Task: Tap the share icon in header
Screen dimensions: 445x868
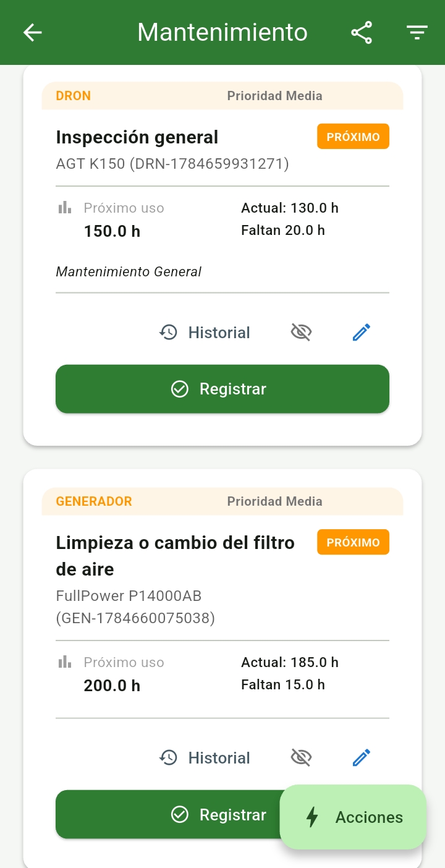Action: (x=362, y=32)
